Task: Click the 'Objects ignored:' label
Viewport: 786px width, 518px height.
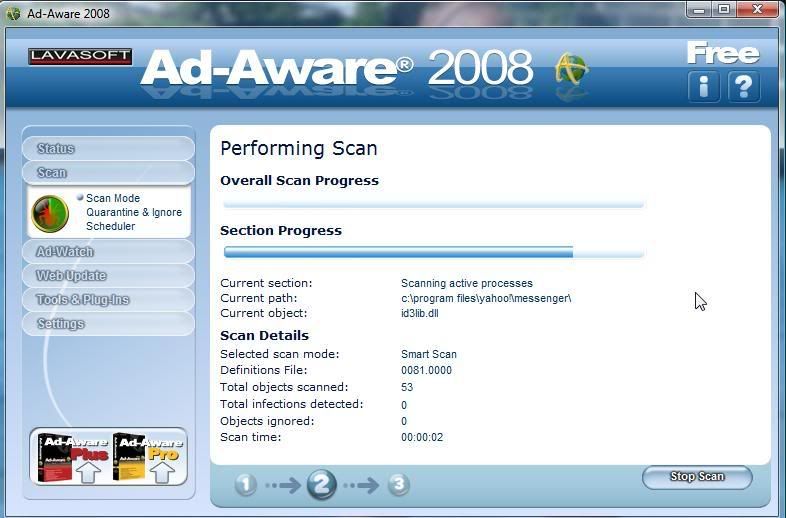Action: [x=267, y=421]
